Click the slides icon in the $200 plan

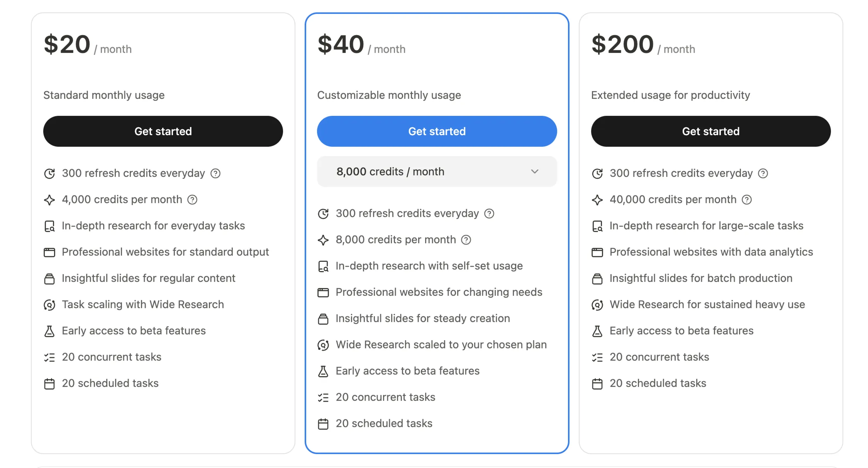[597, 278]
